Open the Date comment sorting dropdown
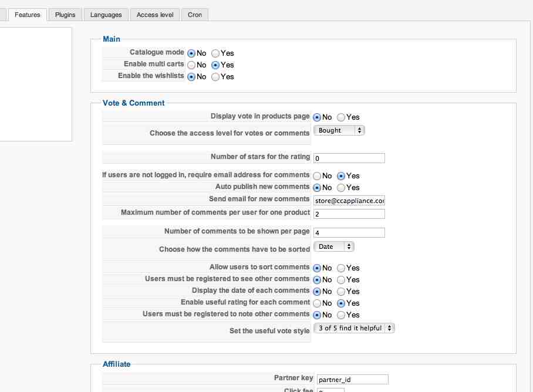 [334, 246]
